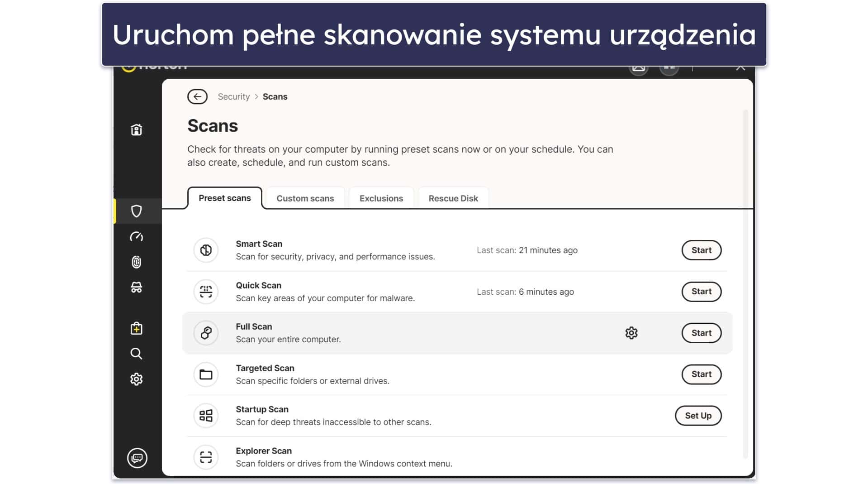Screen dimensions: 868x484
Task: Start the Quick Scan
Action: (702, 292)
